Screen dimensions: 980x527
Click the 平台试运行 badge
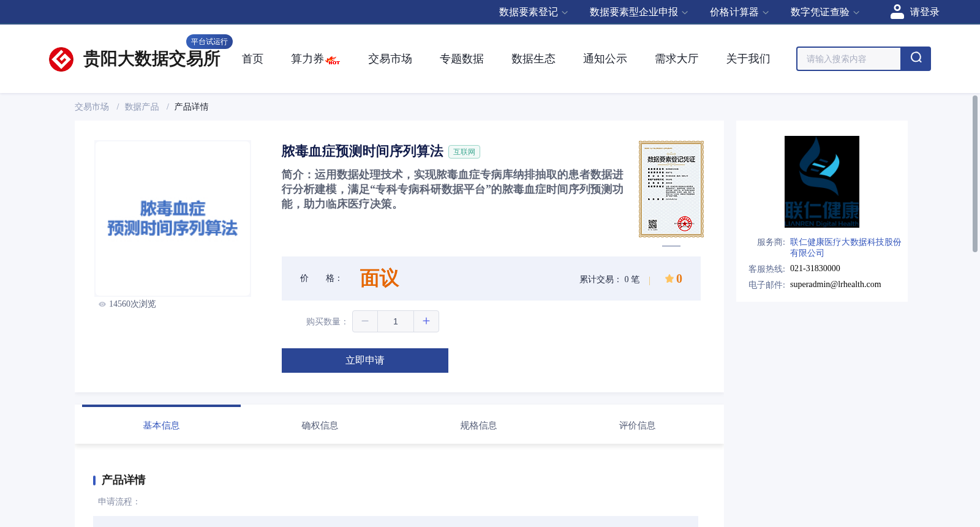[x=209, y=42]
